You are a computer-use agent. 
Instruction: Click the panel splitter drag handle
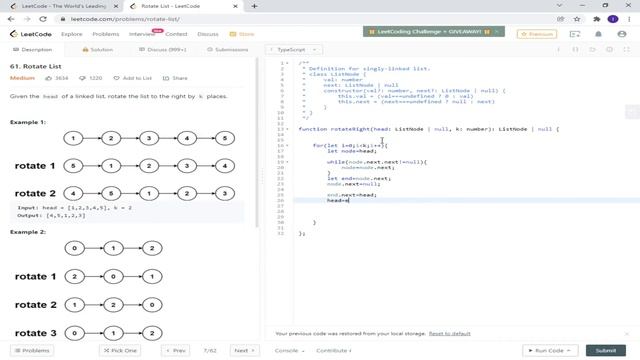click(x=262, y=176)
